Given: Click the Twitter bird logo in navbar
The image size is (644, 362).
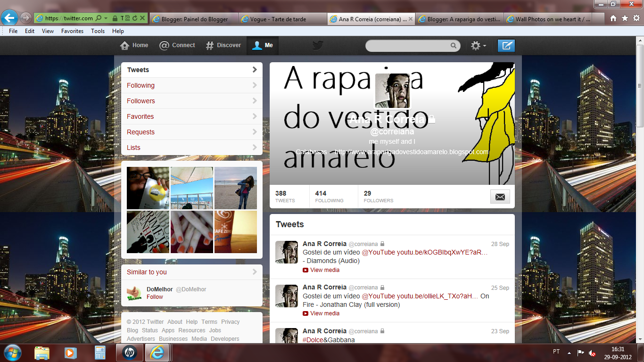Looking at the screenshot, I should point(318,45).
